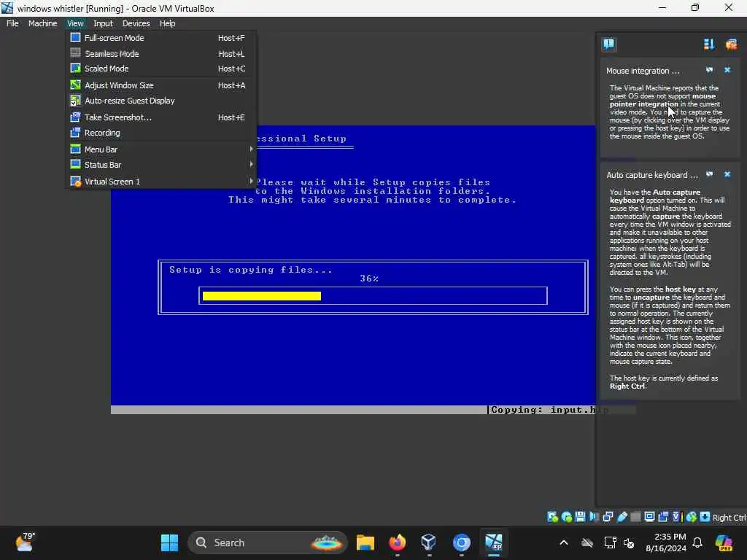Viewport: 747px width, 560px height.
Task: Open the Copilot icon in the system tray
Action: click(724, 542)
